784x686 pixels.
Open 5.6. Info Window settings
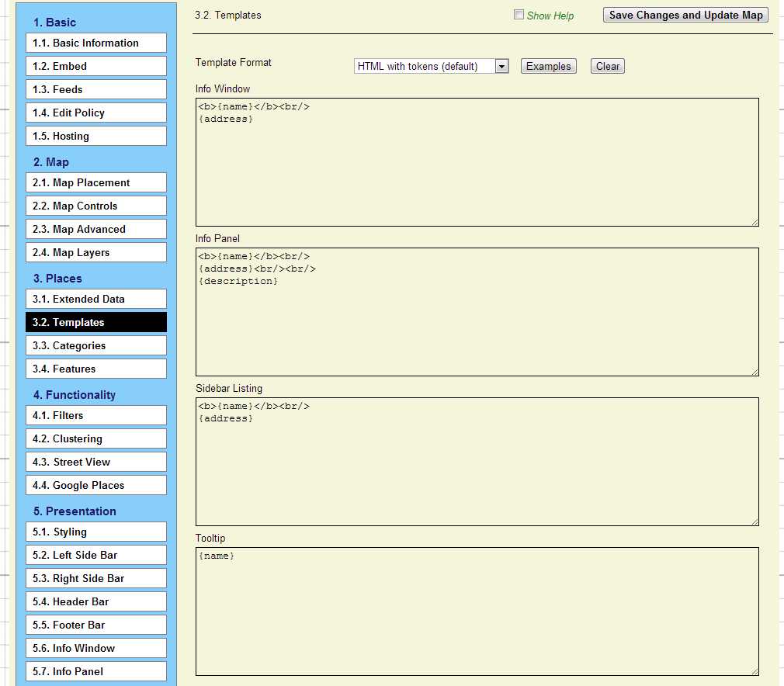[x=96, y=648]
